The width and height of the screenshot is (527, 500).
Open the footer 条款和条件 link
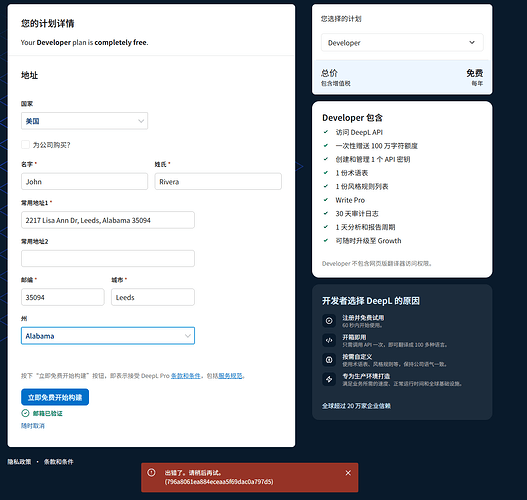coord(58,462)
